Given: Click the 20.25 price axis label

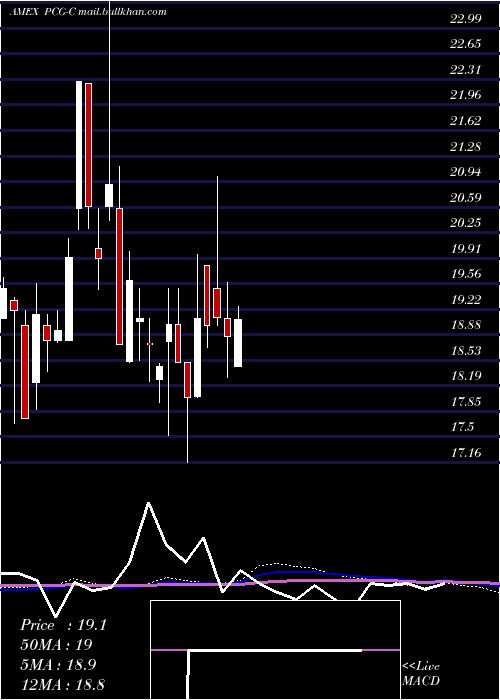Looking at the screenshot, I should click(466, 222).
